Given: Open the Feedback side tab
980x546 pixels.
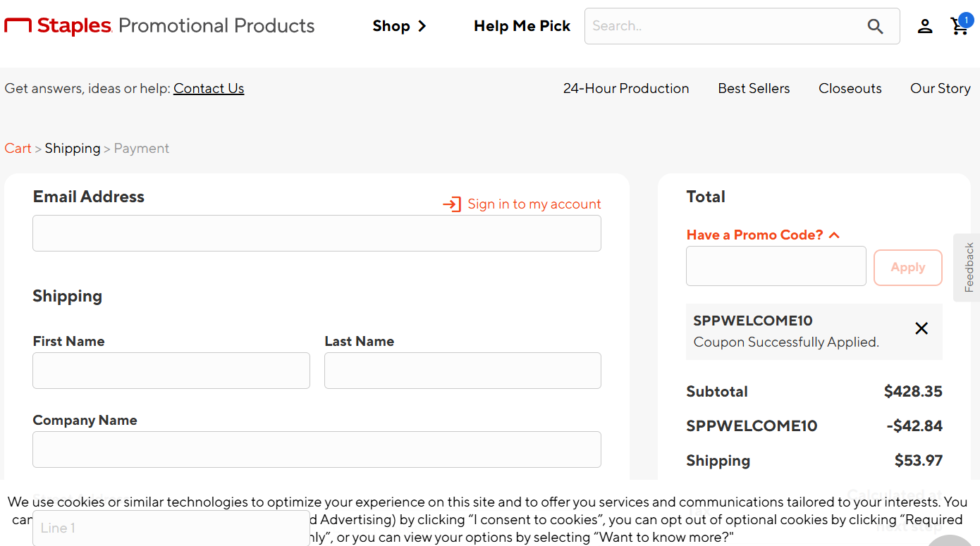Looking at the screenshot, I should click(969, 268).
